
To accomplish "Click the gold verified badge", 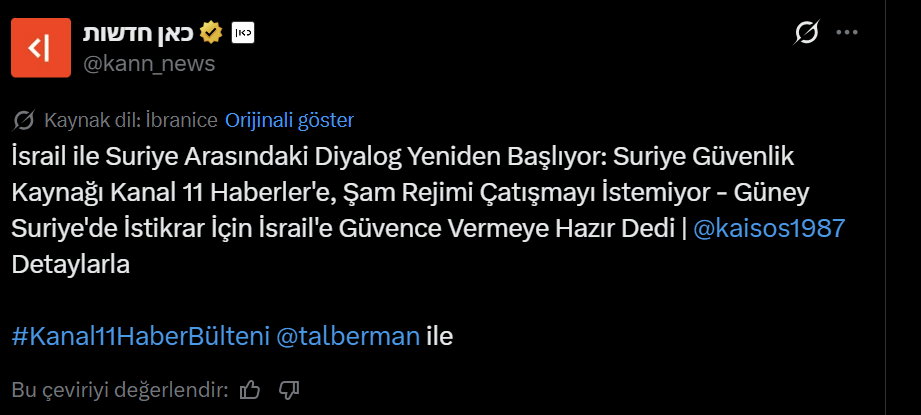I will tap(210, 33).
